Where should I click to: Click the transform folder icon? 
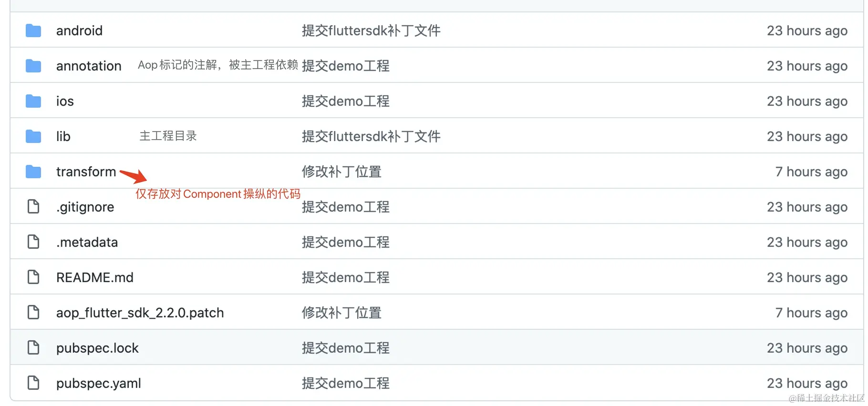pyautogui.click(x=33, y=172)
